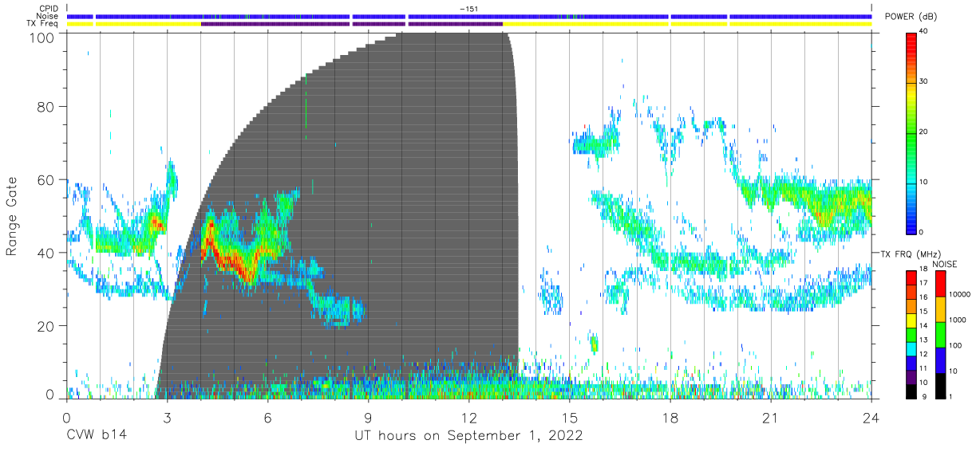
Task: Select the purple 10 MHz swatch in the frequency legend
Action: pyautogui.click(x=911, y=378)
